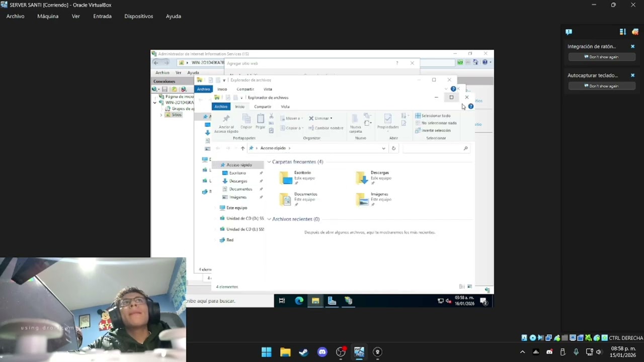Open the Mover a dropdown
Viewport: 644px width, 362px height.
[292, 118]
